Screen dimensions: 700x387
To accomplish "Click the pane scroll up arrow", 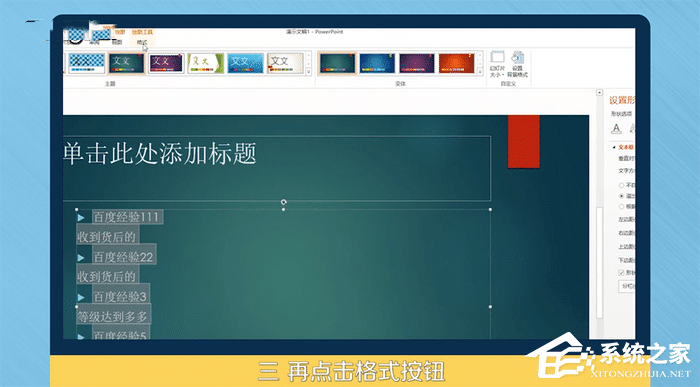I will point(600,93).
